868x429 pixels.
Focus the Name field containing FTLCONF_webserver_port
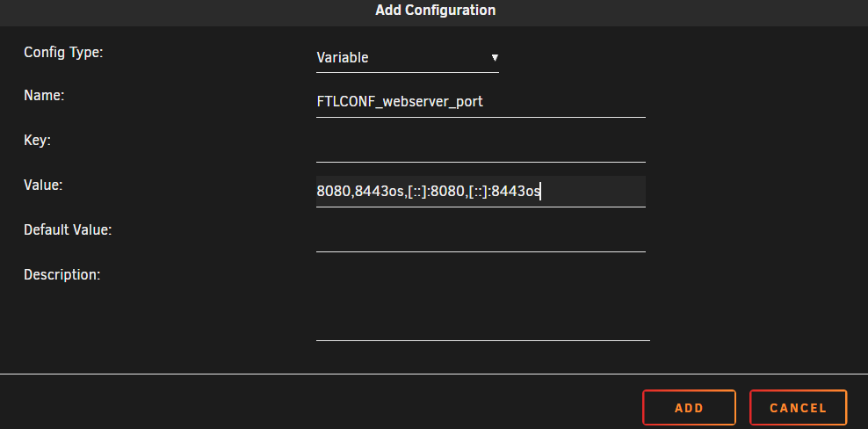coord(481,102)
